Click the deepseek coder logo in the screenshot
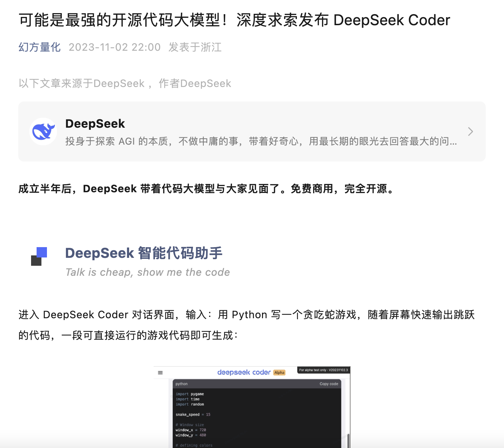Viewport: 504px width, 448px height. 244,372
